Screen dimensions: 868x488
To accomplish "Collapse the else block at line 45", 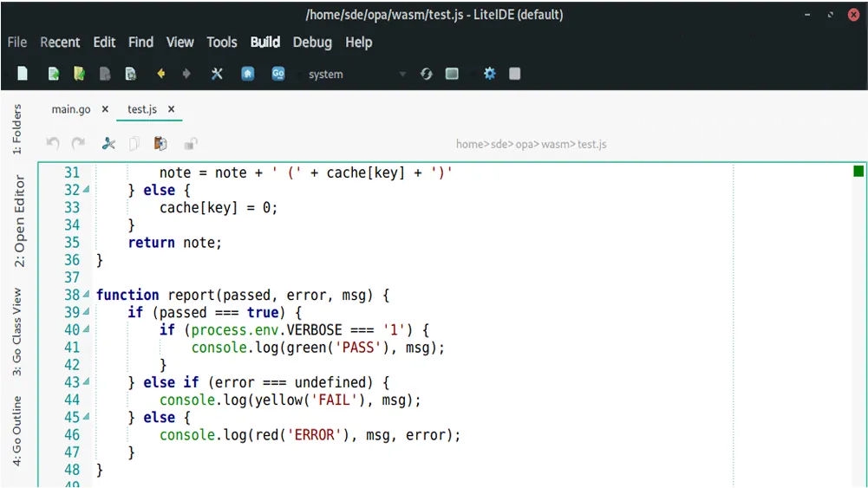I will 87,417.
